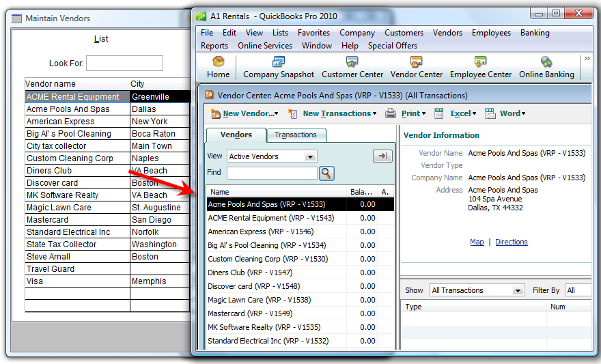
Task: Click the Map link
Action: coord(477,242)
